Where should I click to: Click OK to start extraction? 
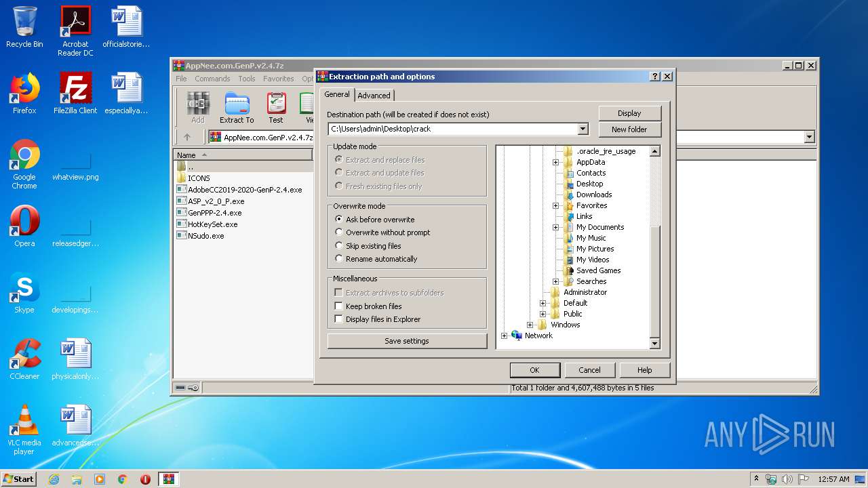pyautogui.click(x=534, y=370)
